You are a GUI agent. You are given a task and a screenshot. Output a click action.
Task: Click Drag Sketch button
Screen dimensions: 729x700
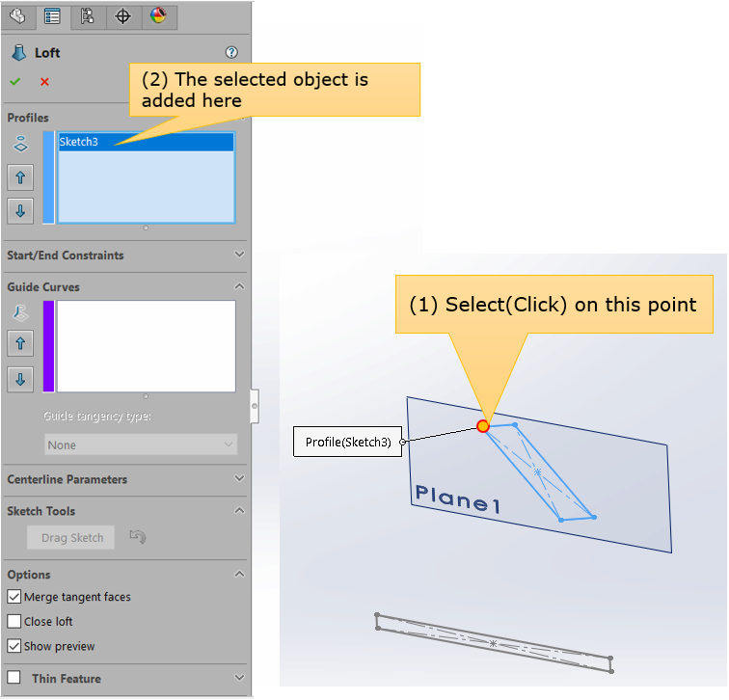pos(70,538)
